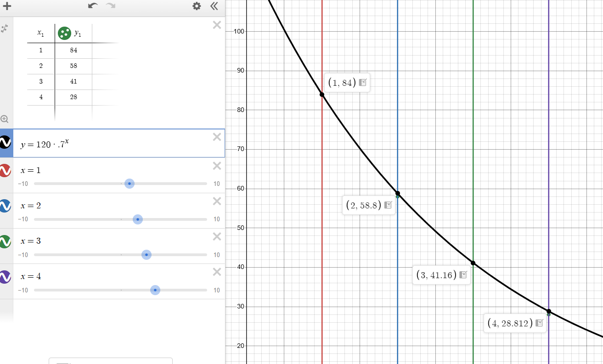603x364 pixels.
Task: Toggle the green y1 points style icon
Action: pos(64,33)
